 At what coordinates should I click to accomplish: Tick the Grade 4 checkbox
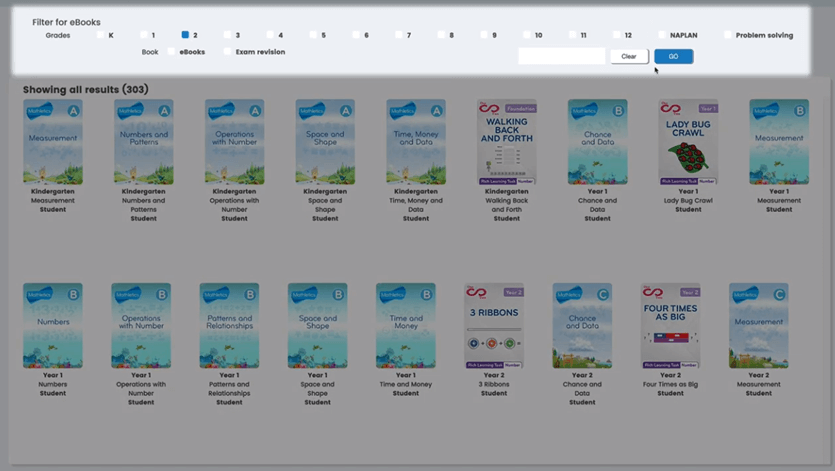coord(270,35)
